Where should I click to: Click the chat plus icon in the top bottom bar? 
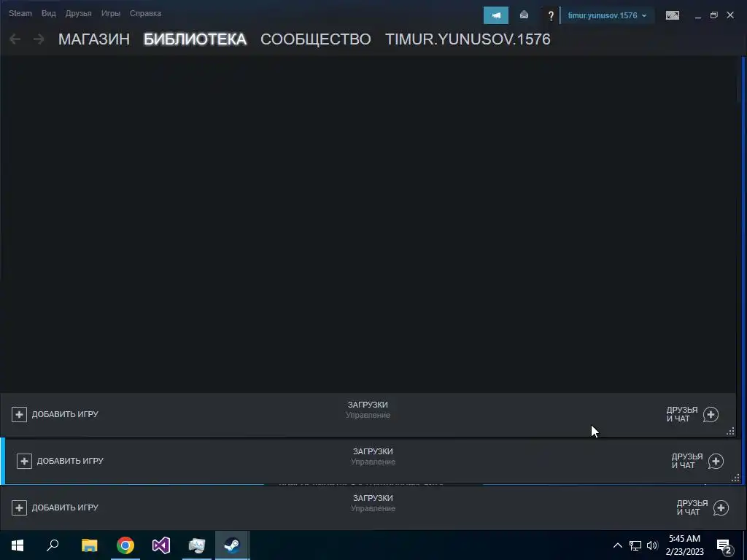711,414
